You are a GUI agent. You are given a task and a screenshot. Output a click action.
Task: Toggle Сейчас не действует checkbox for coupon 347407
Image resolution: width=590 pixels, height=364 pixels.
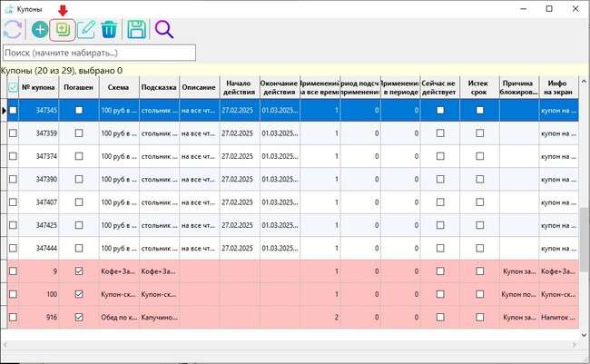pyautogui.click(x=440, y=202)
